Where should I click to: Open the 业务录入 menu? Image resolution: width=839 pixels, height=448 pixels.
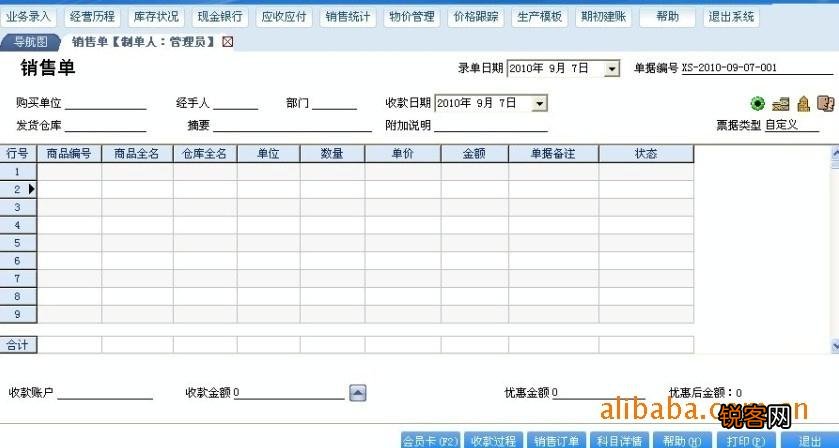tap(28, 17)
